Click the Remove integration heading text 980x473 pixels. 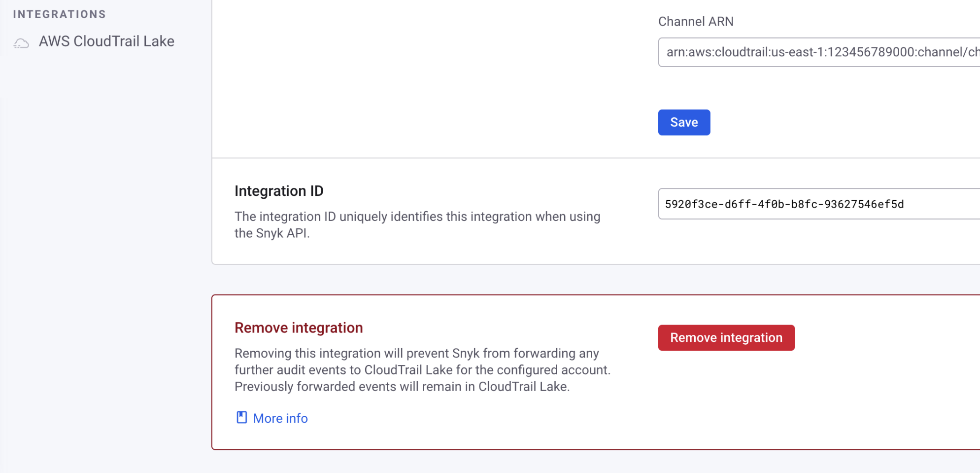[x=299, y=327]
